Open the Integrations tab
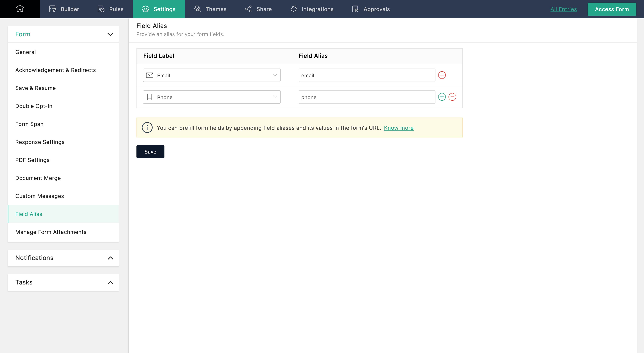644x353 pixels. pos(312,9)
